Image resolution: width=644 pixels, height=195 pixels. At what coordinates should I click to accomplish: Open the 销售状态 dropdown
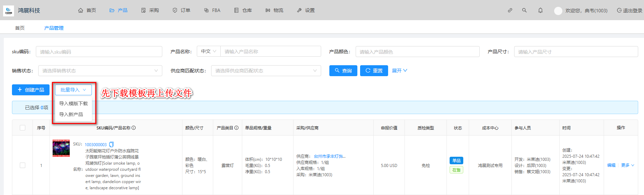coord(100,71)
